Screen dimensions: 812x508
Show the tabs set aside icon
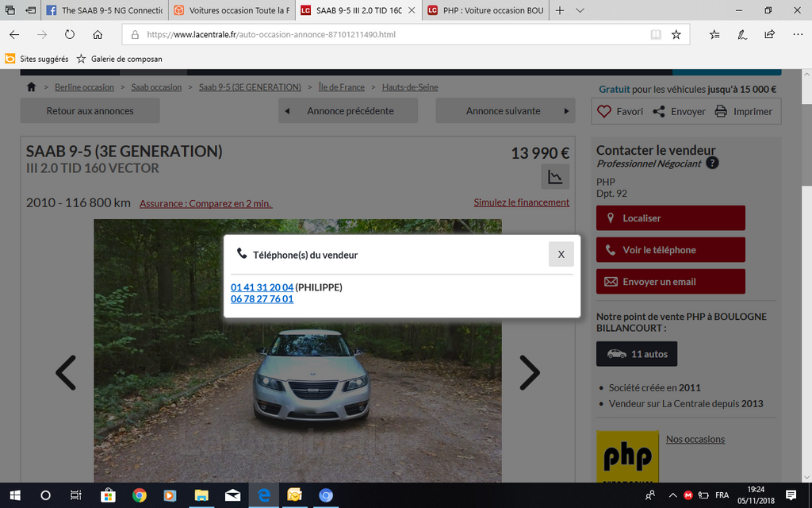[x=10, y=10]
